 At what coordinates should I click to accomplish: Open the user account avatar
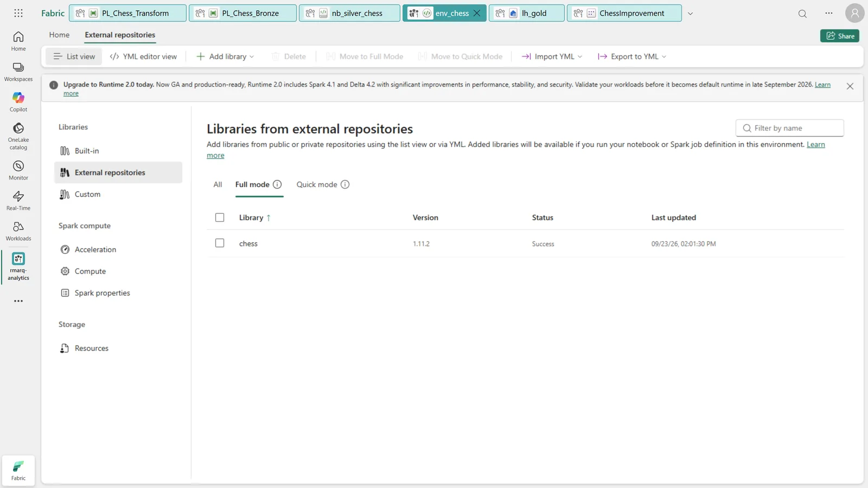click(855, 13)
